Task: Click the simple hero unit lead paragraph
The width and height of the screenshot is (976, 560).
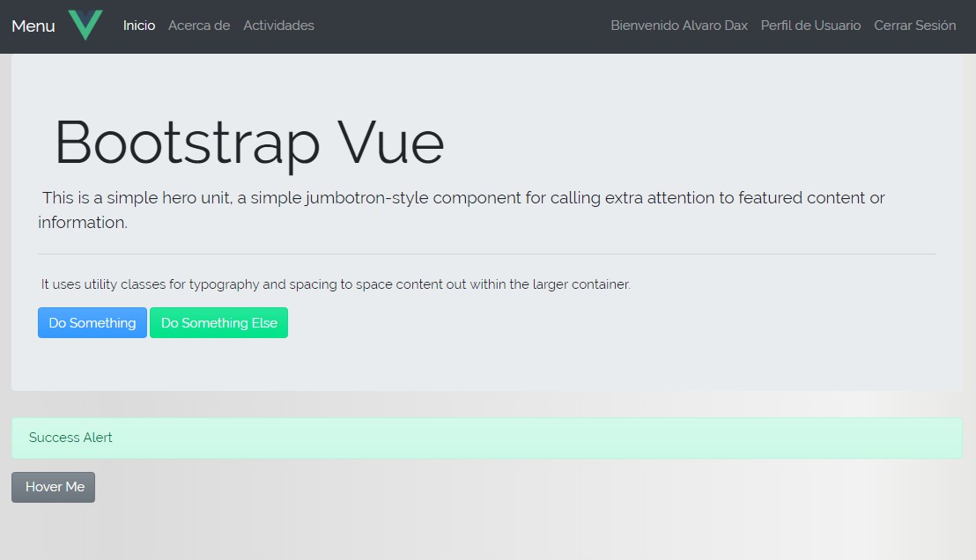Action: coord(462,210)
